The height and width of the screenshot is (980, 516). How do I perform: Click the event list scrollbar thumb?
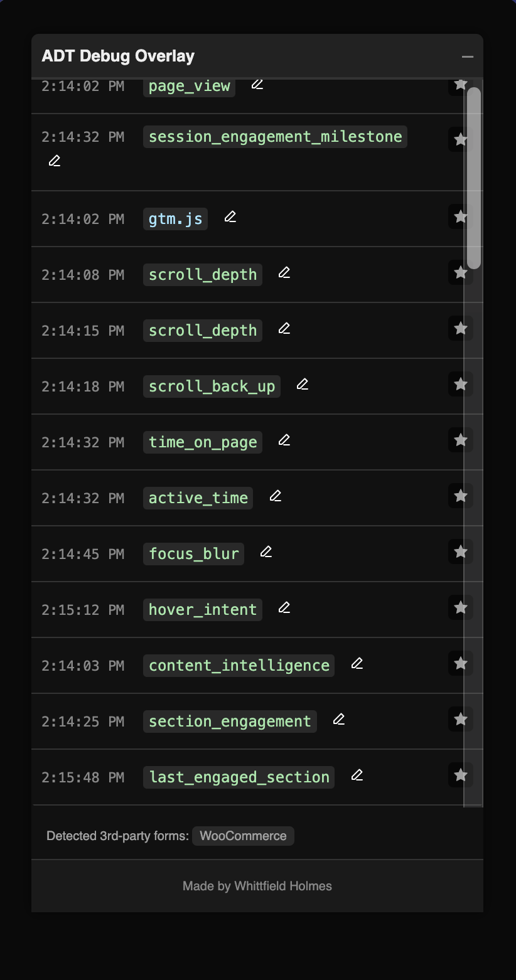(x=474, y=178)
